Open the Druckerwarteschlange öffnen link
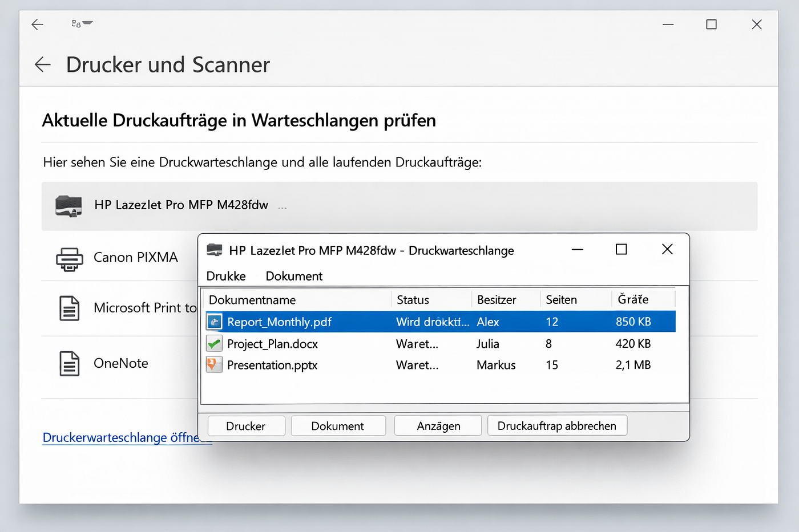 [127, 437]
